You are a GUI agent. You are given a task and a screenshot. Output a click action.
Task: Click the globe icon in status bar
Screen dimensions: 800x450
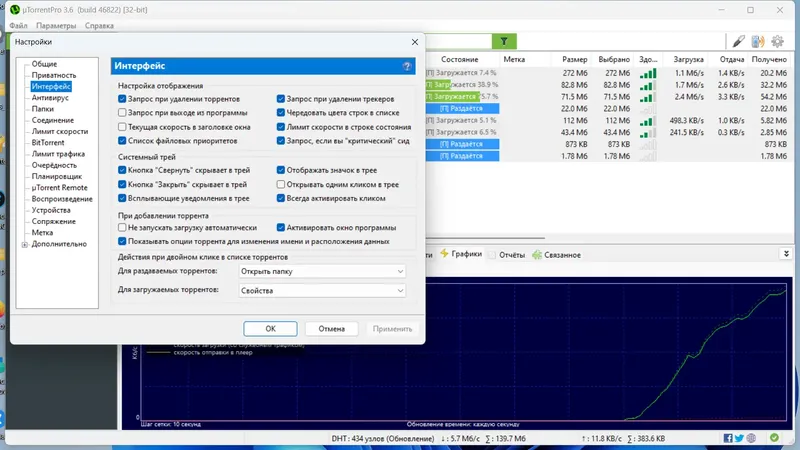point(751,438)
